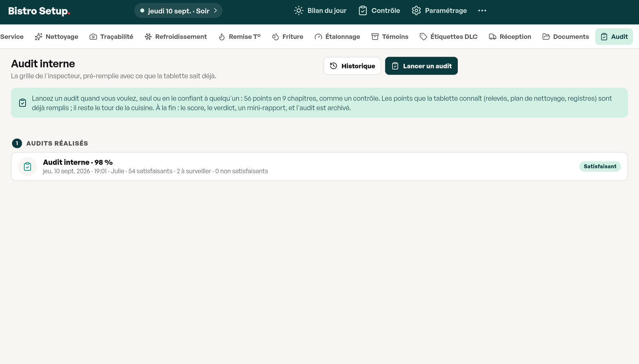Screen dimensions: 639x364
Task: Select the active Audit tab label
Action: 619,37
